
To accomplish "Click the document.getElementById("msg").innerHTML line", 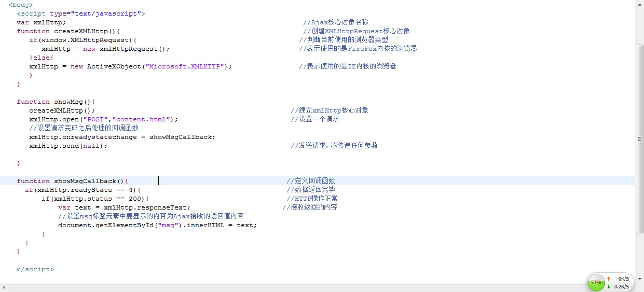I will [x=158, y=225].
